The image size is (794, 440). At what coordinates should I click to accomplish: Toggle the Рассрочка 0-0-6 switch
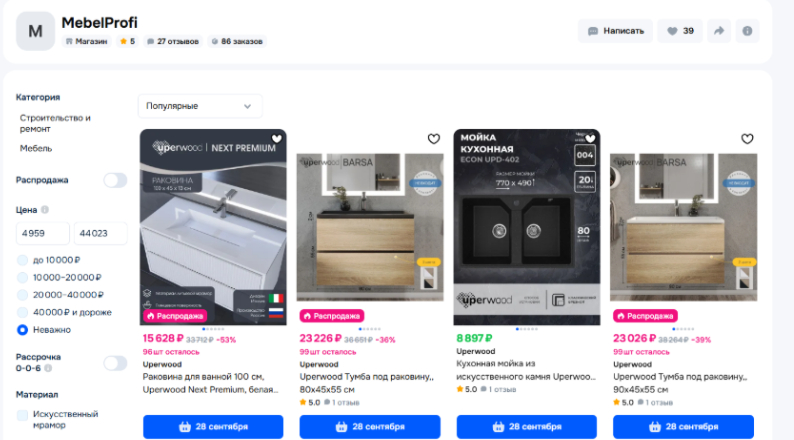115,363
